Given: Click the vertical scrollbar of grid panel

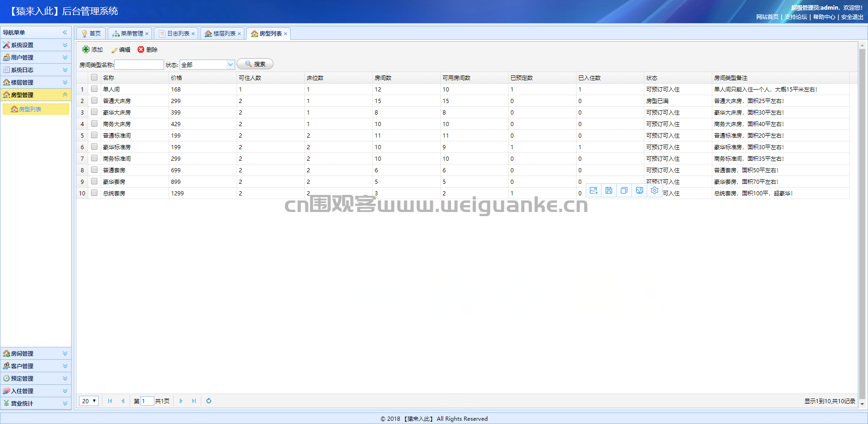Looking at the screenshot, I should 862,224.
